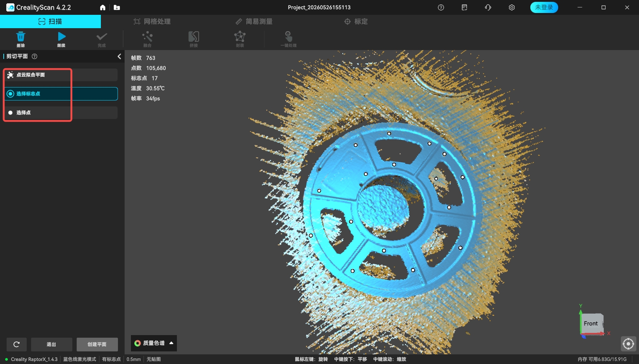Delete scan data with 删除 trash icon
The height and width of the screenshot is (364, 639).
coord(21,39)
